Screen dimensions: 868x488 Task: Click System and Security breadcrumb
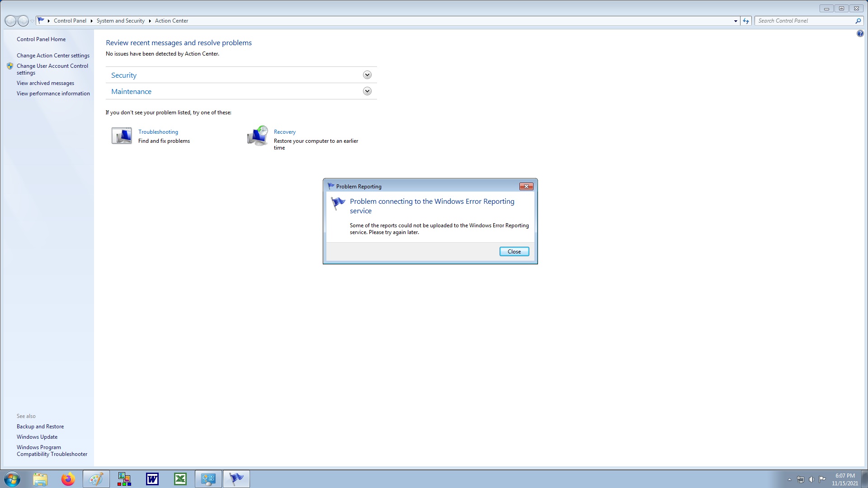(120, 21)
